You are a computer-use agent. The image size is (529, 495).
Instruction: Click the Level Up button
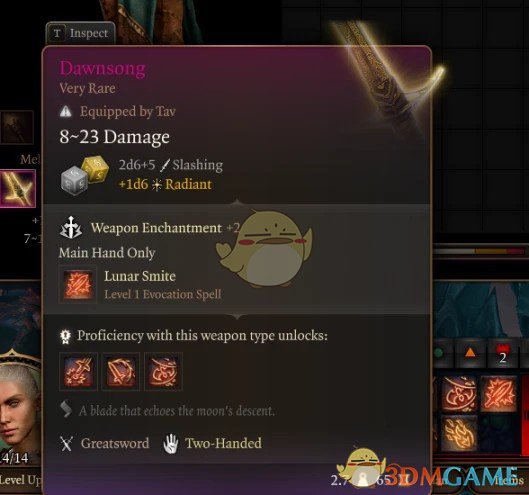(x=21, y=480)
